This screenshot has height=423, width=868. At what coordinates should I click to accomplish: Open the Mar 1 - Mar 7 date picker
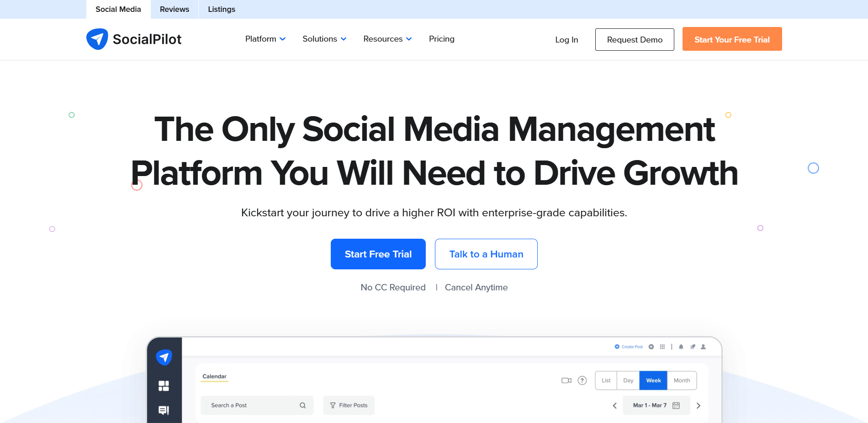[656, 405]
